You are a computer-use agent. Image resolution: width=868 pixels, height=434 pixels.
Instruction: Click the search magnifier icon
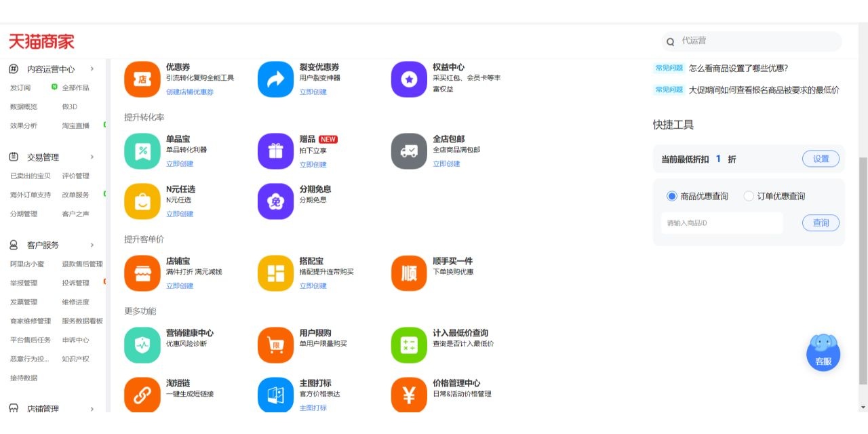tap(671, 42)
